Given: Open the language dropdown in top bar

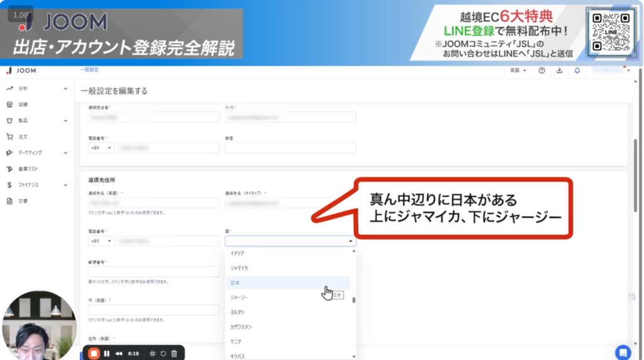Looking at the screenshot, I should (x=518, y=70).
